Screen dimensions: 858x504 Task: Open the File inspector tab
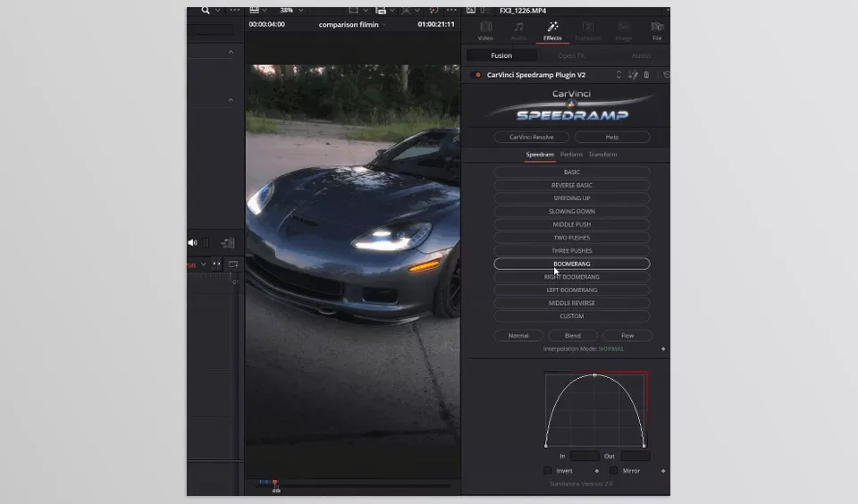point(657,31)
